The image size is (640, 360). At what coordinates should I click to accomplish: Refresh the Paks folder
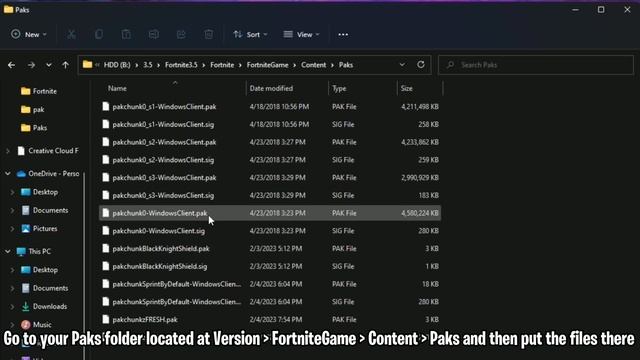point(421,65)
